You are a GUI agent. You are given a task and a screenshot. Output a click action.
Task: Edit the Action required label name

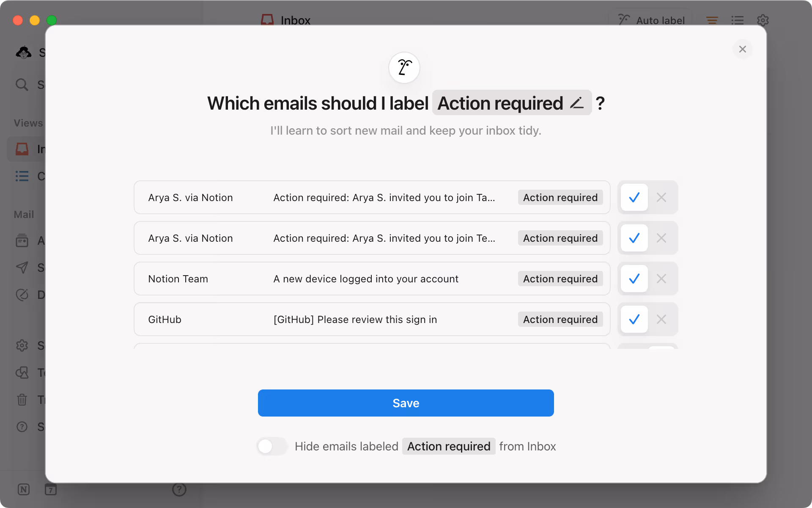point(577,102)
